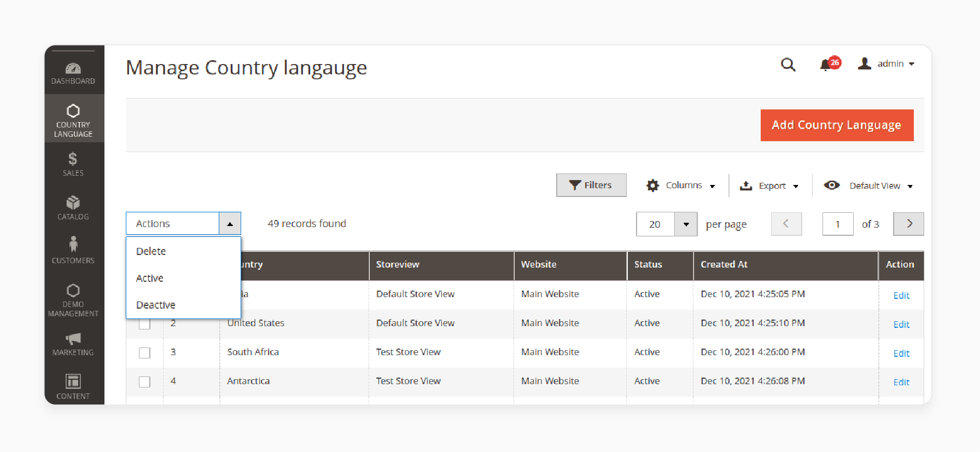Collapse the Actions dropdown
The width and height of the screenshot is (980, 452).
(230, 224)
